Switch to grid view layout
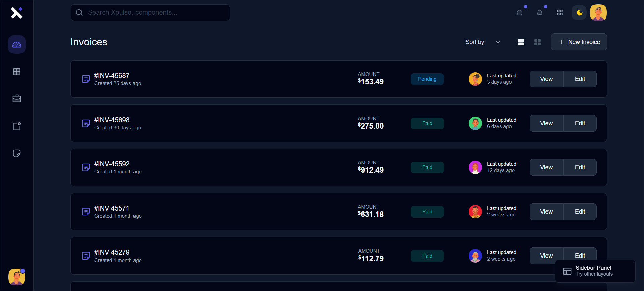The image size is (644, 291). [x=537, y=42]
